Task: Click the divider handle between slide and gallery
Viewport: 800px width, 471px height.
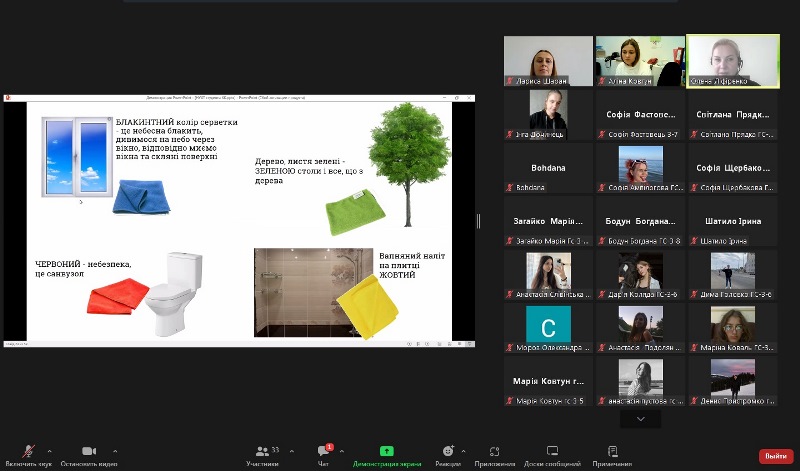Action: (x=478, y=221)
